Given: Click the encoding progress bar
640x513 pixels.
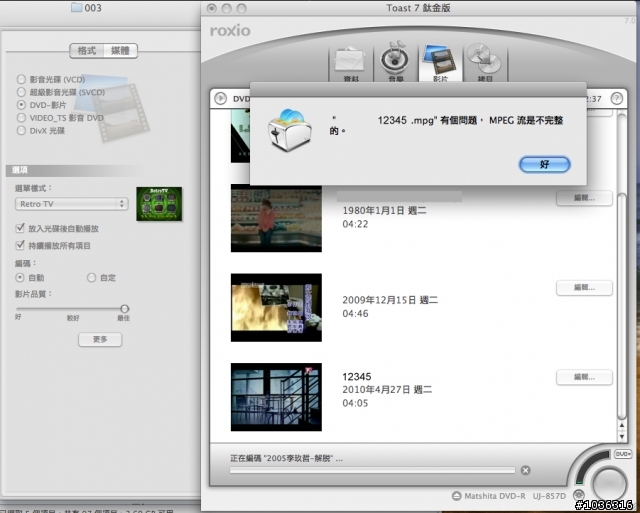Looking at the screenshot, I should point(372,471).
